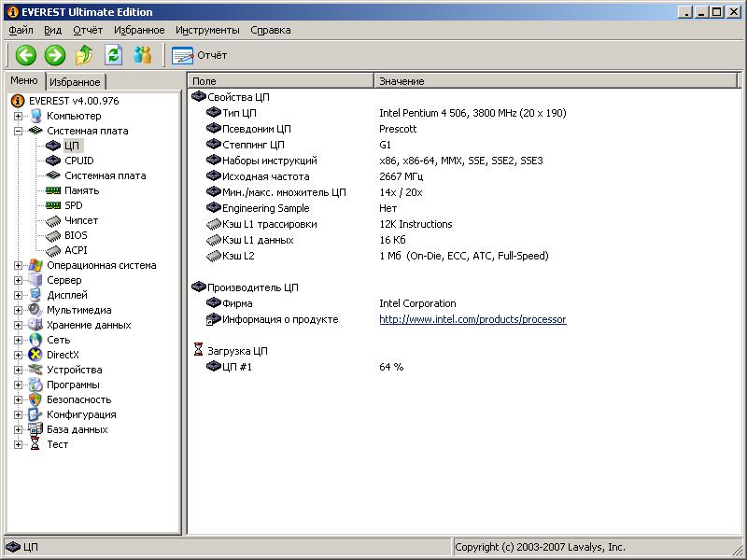Expand the Дисплей tree node
Viewport: 747px width, 560px height.
(18, 295)
